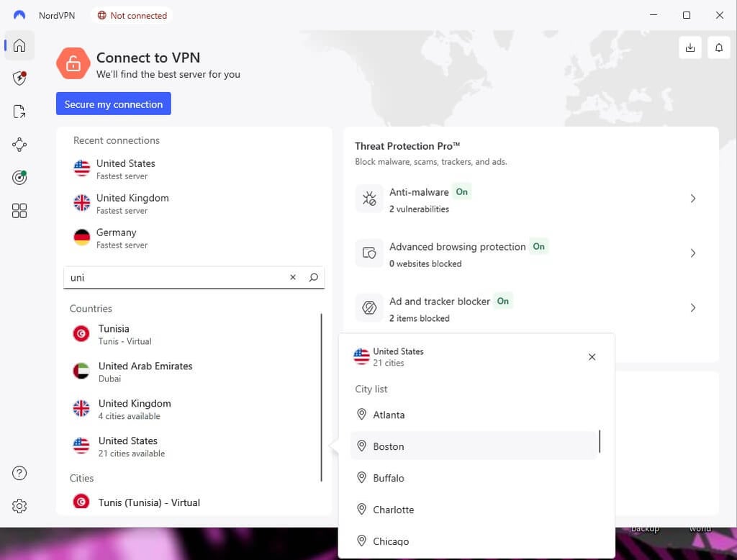Open the apps grid icon in sidebar
The width and height of the screenshot is (737, 560).
coord(19,211)
